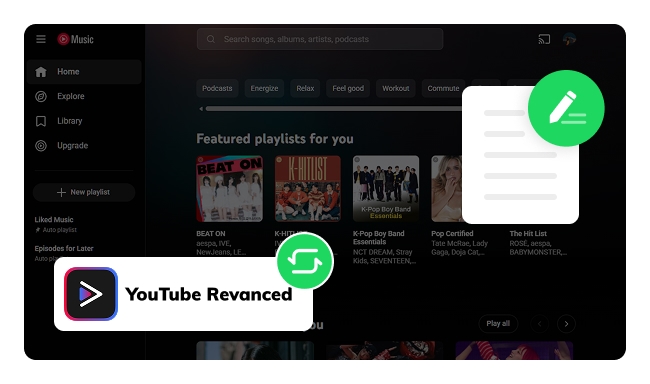Click the YouTube Music logo
This screenshot has width=650, height=384.
point(75,39)
